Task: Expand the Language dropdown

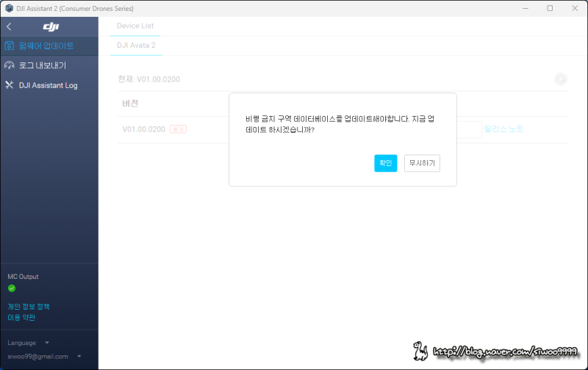Action: [28, 343]
